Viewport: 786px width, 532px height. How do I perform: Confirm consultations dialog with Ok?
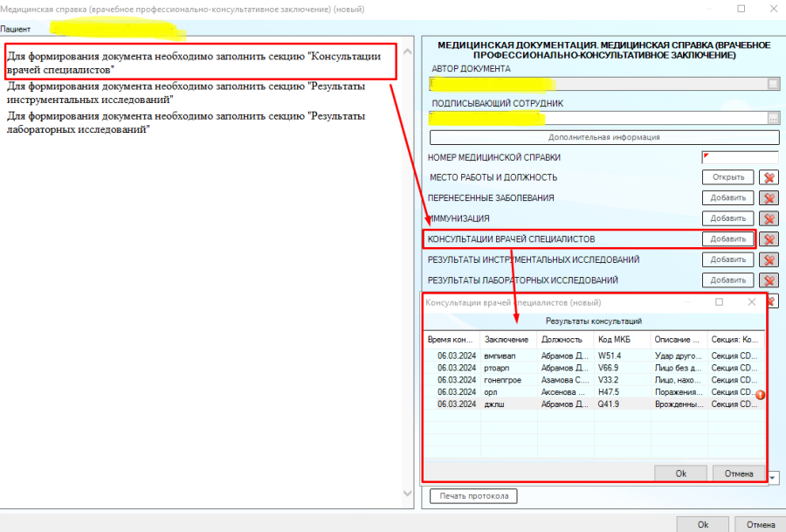click(x=680, y=473)
